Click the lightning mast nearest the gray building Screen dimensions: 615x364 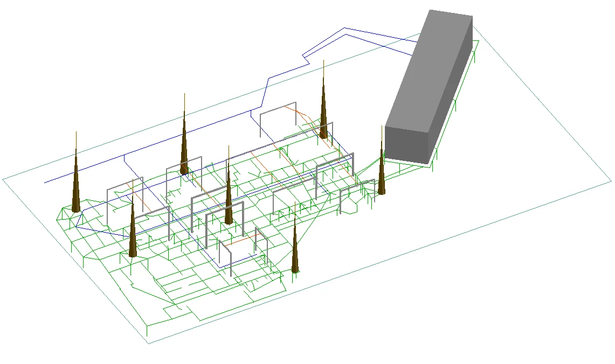(382, 172)
